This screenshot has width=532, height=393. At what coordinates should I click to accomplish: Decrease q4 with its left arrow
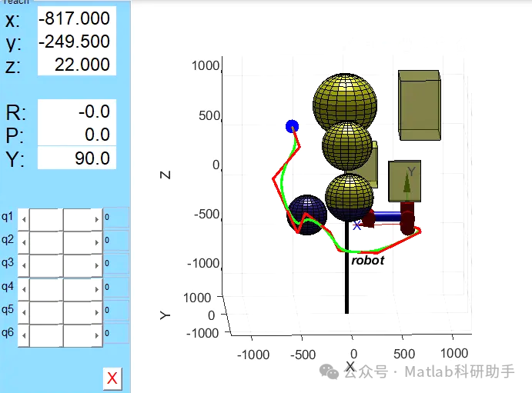click(24, 289)
